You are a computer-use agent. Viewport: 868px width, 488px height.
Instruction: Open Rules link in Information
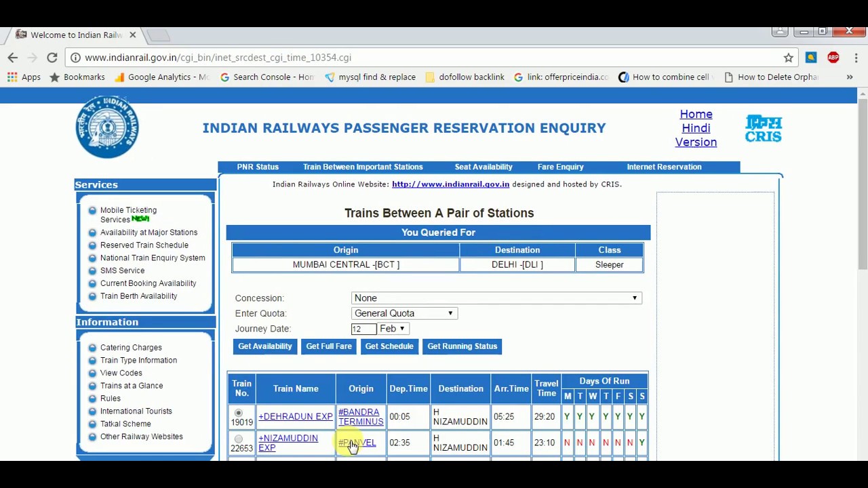111,399
